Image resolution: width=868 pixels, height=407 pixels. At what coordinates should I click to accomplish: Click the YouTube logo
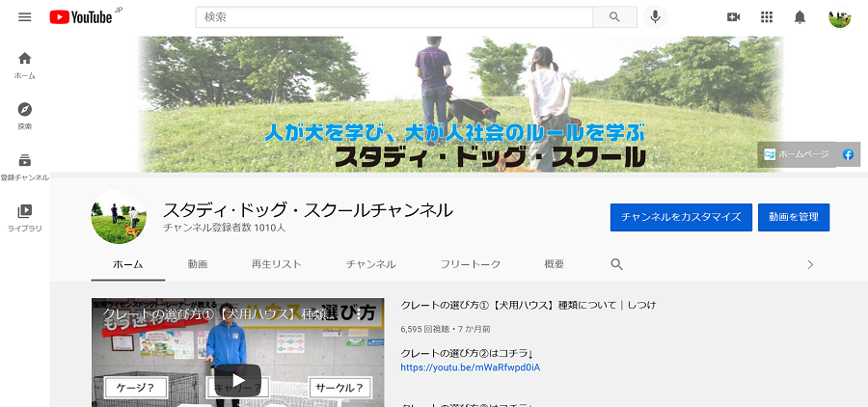coord(81,17)
